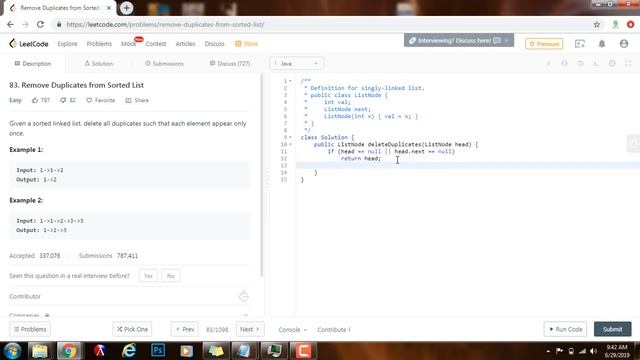The image size is (640, 360).
Task: Click the Run Code button
Action: point(565,329)
